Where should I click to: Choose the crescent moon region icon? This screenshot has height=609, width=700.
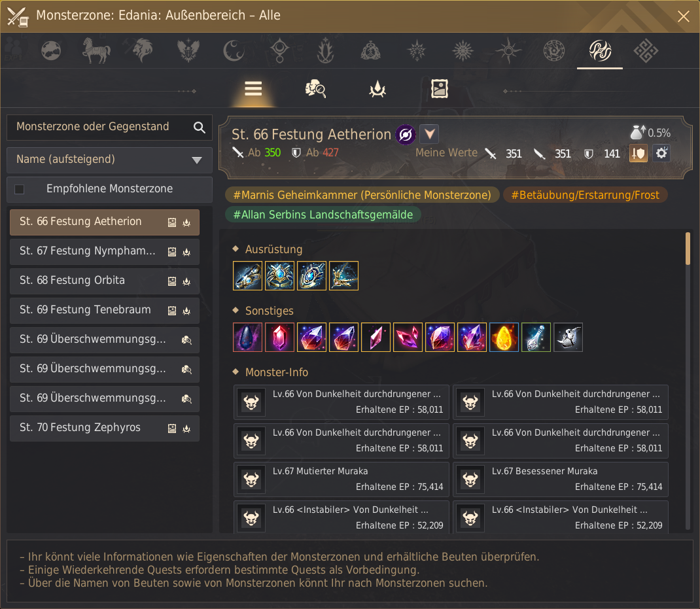point(234,50)
